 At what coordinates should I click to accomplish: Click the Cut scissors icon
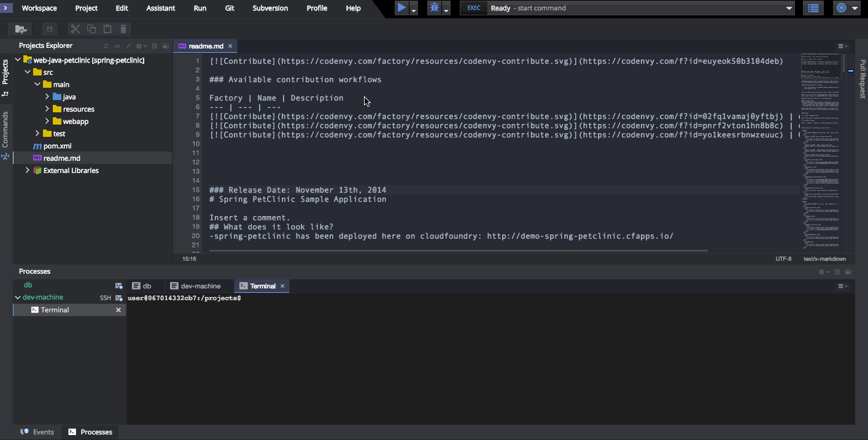point(75,29)
